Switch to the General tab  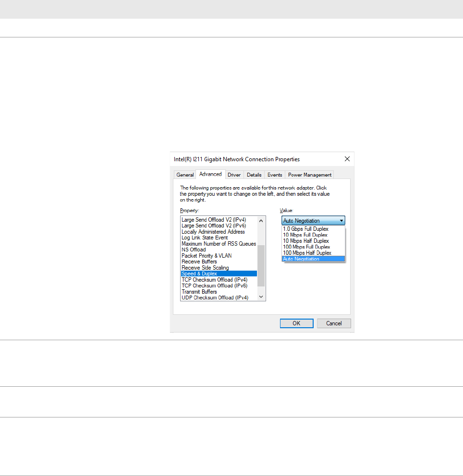[x=185, y=175]
